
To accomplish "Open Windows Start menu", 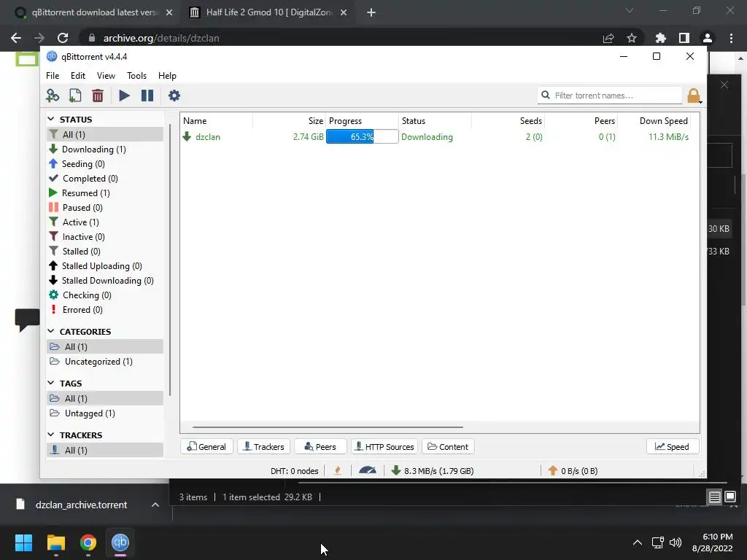I will (x=23, y=542).
